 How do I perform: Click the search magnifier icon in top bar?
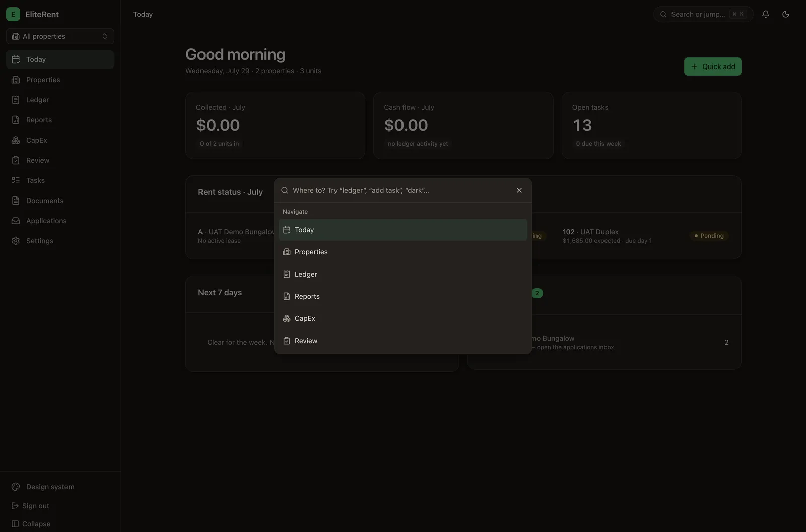663,14
